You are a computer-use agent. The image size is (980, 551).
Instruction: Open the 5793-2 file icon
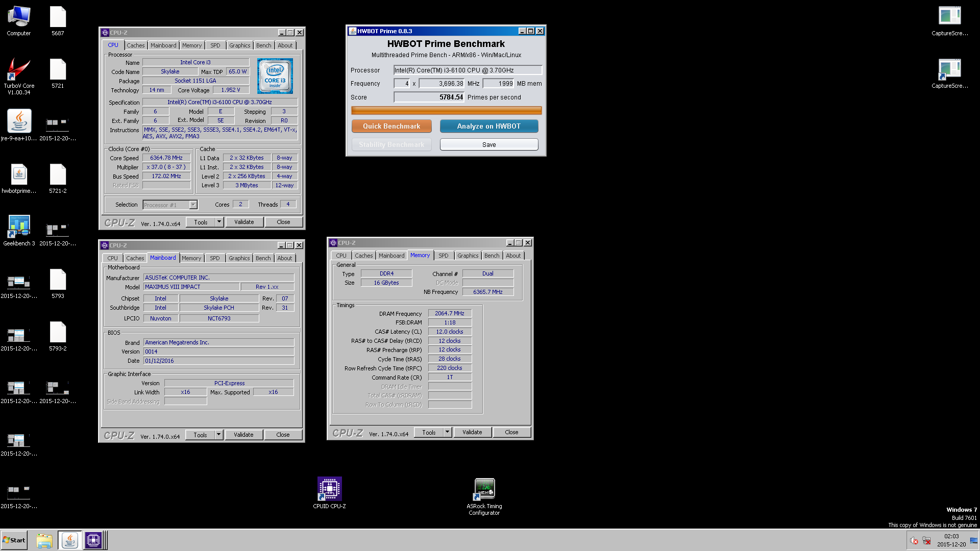coord(58,336)
